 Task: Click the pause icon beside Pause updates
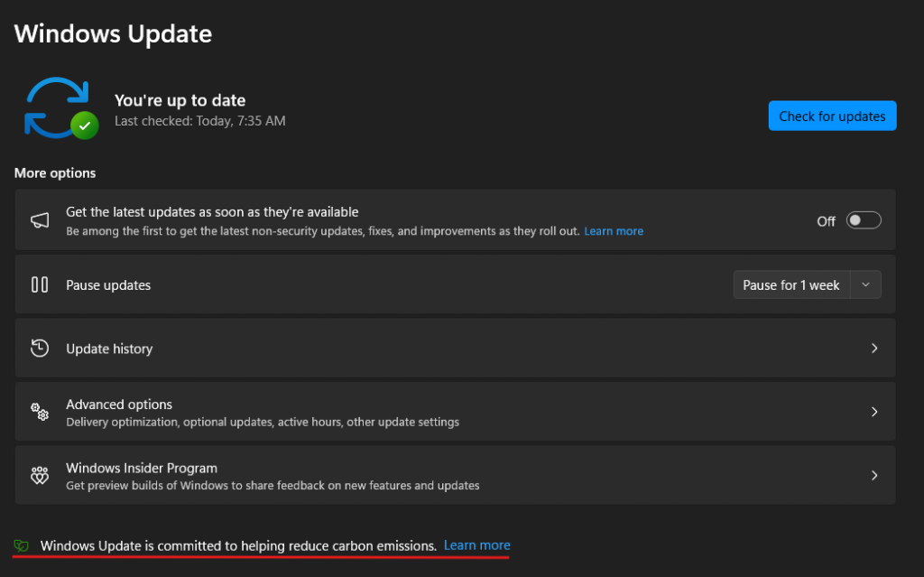(40, 284)
